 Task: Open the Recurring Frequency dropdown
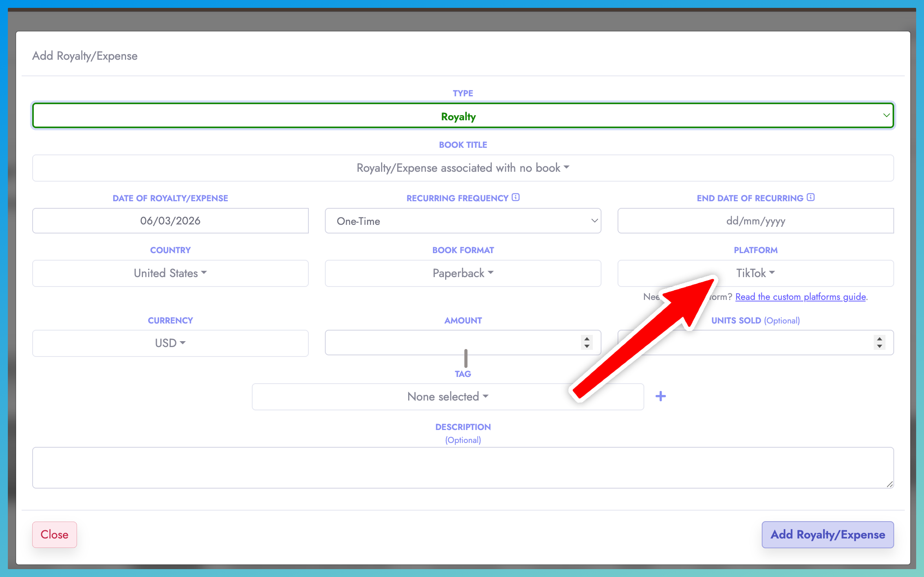coord(463,221)
